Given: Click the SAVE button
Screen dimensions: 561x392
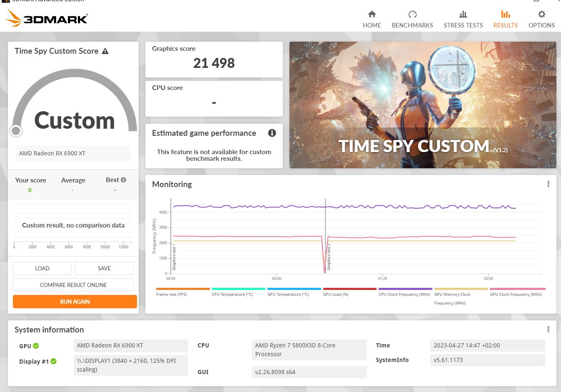Looking at the screenshot, I should tap(104, 268).
